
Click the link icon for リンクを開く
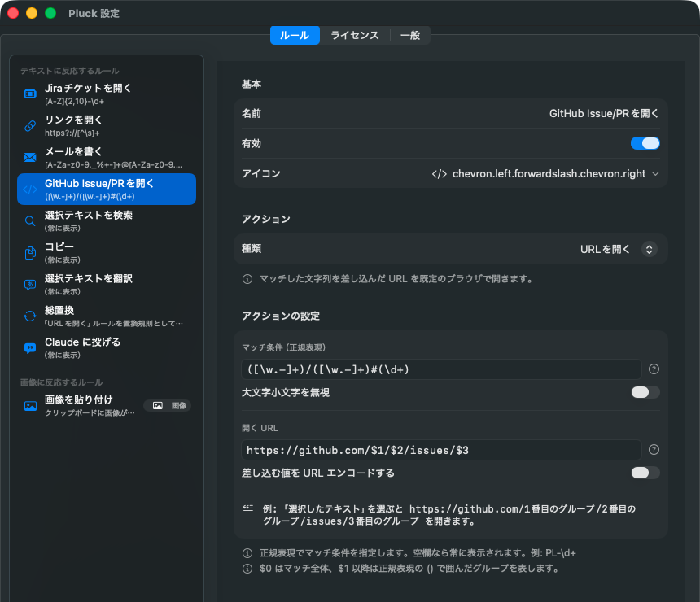coord(30,126)
